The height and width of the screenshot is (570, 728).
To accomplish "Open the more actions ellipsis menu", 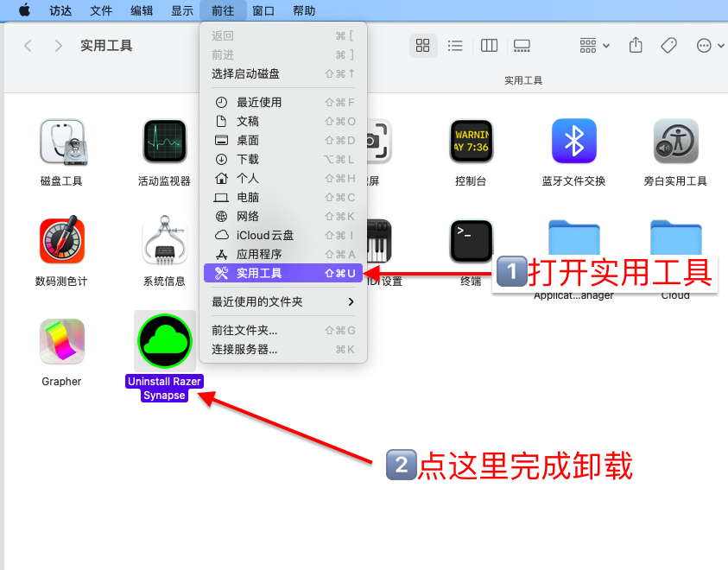I will (711, 46).
